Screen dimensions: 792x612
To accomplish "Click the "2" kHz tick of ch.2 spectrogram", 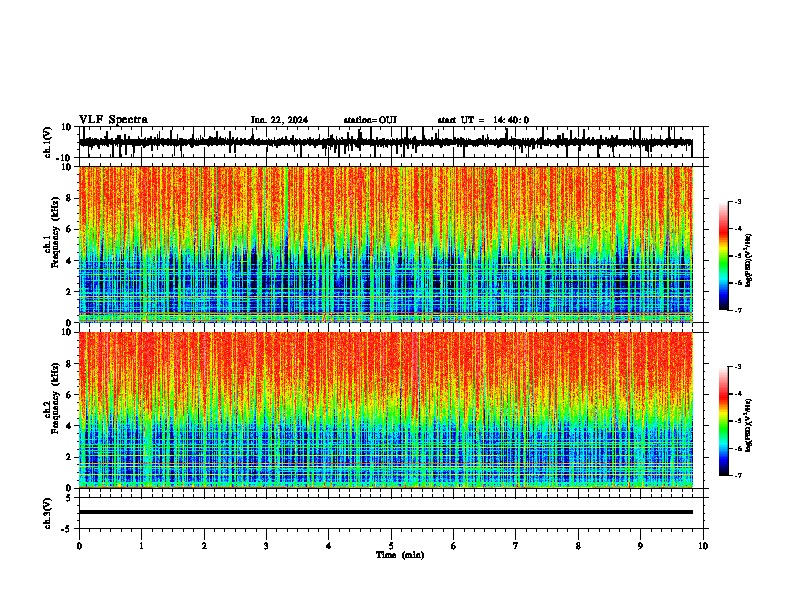I will pos(70,457).
